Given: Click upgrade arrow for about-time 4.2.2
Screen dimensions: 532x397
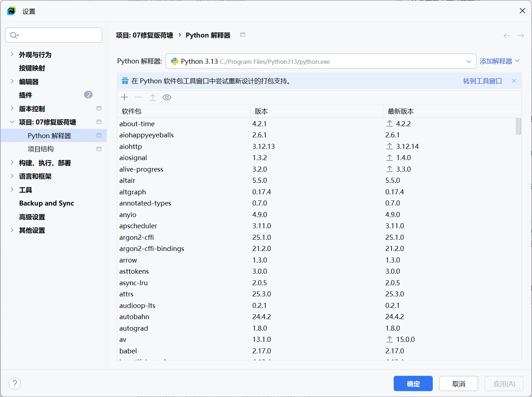Looking at the screenshot, I should click(390, 123).
